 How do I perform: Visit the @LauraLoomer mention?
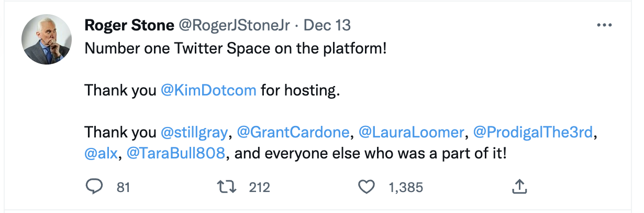pyautogui.click(x=412, y=132)
